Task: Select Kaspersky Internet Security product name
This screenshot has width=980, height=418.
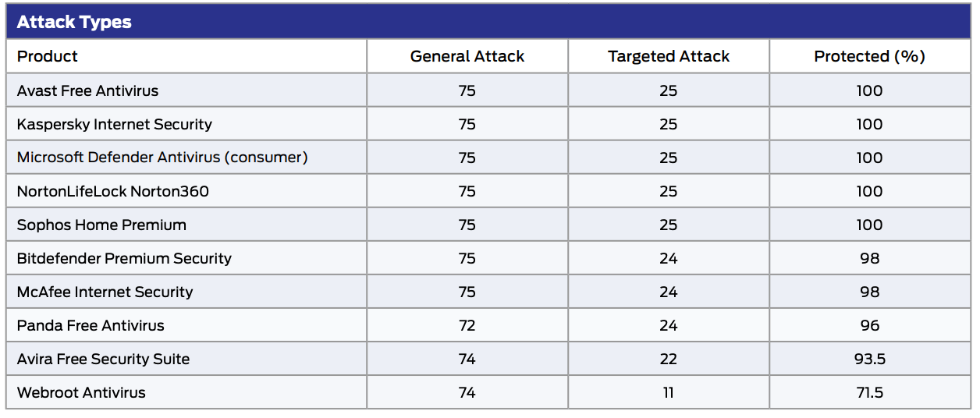Action: point(115,124)
